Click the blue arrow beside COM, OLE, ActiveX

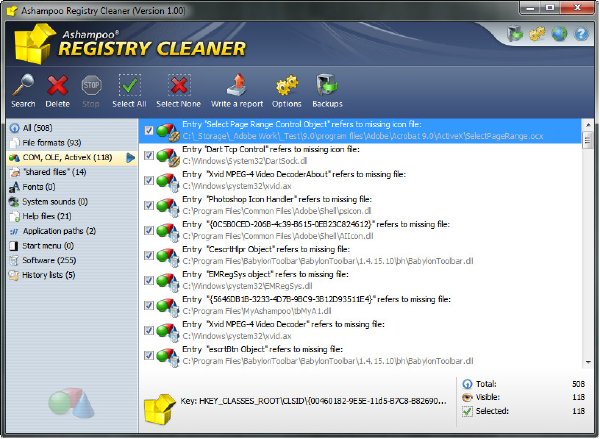click(130, 157)
